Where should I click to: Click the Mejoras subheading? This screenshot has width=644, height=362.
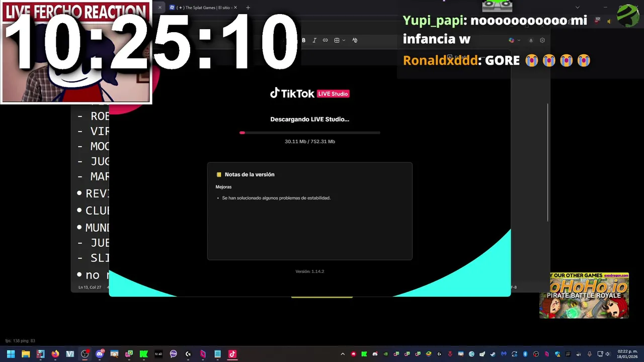pyautogui.click(x=223, y=187)
